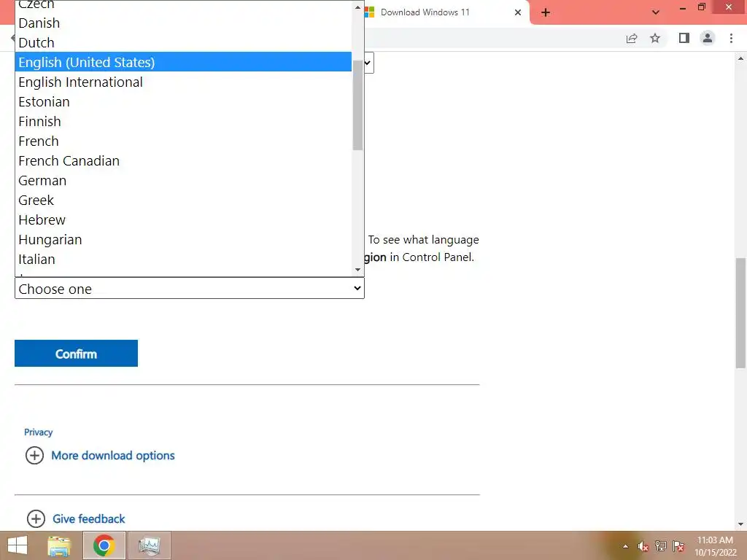Open a new browser tab

[x=546, y=12]
